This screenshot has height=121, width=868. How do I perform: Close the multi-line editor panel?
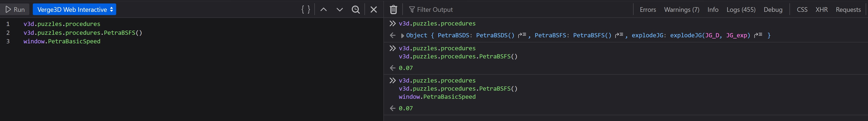[x=374, y=10]
